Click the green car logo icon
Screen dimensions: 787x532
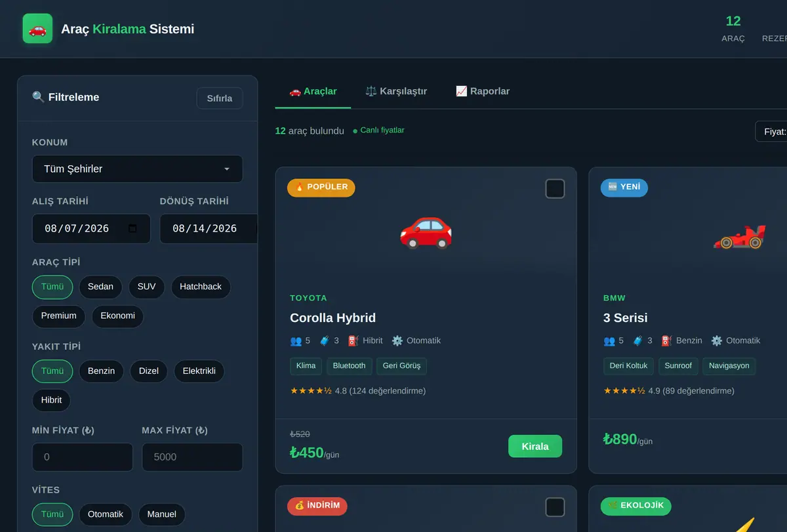point(37,29)
